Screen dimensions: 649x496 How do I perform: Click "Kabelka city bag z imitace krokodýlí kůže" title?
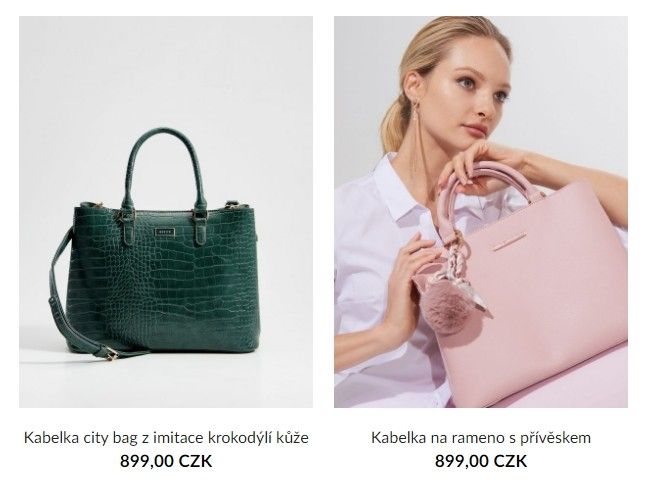166,438
